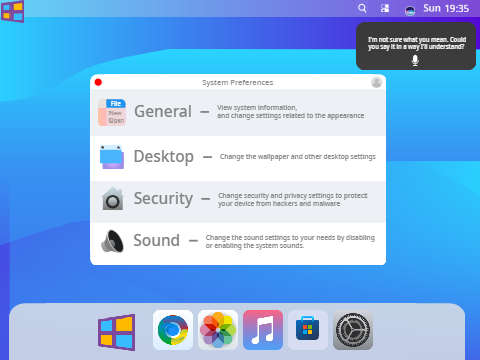Open the Sound speaker icon
Viewport: 480px width, 360px height.
[x=112, y=241]
